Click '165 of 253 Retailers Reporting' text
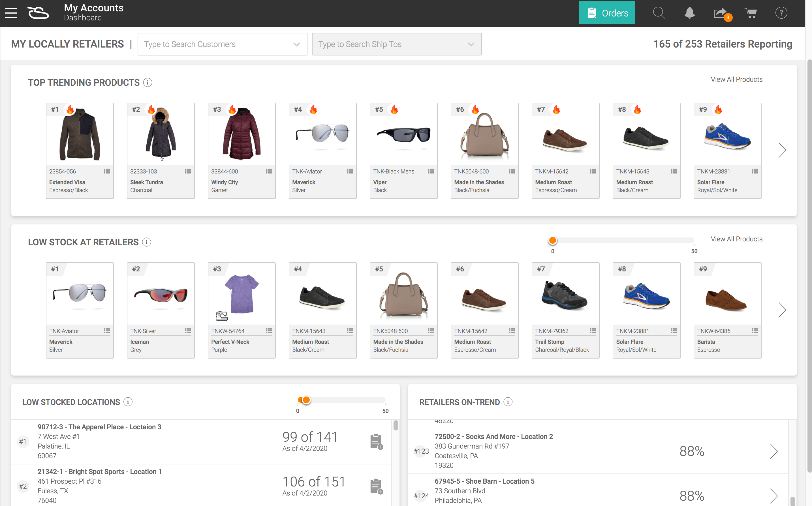 click(723, 44)
